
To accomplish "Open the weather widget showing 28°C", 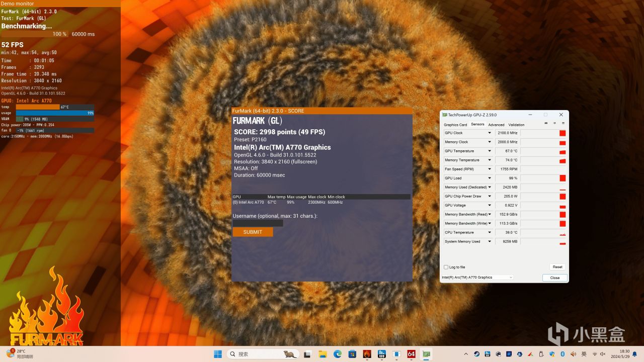I will (x=19, y=354).
